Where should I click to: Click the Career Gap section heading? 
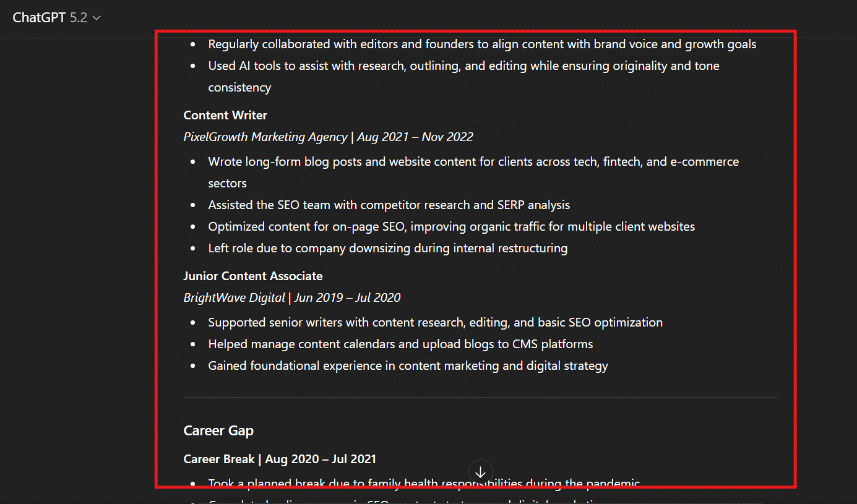tap(218, 430)
